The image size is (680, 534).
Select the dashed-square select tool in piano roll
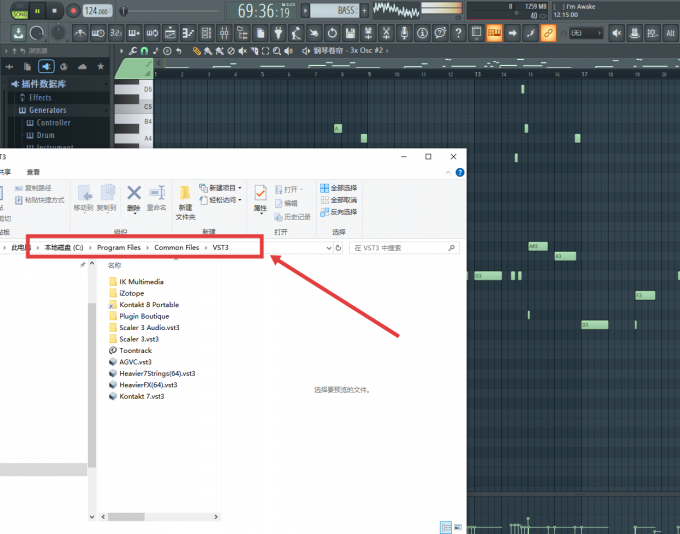pos(265,51)
